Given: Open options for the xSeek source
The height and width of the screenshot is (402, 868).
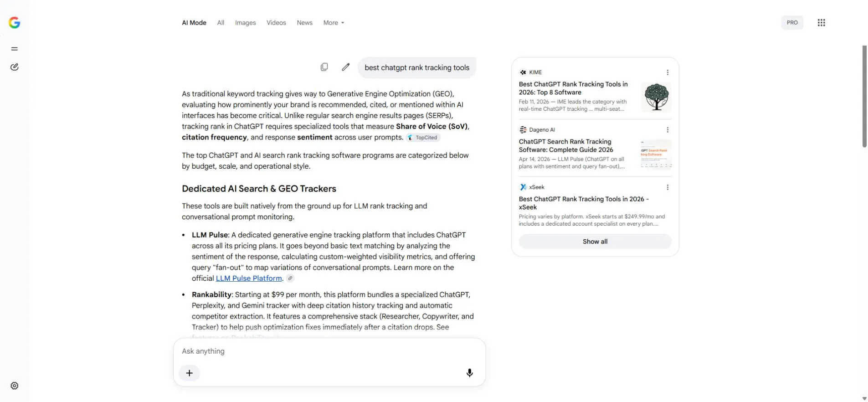Looking at the screenshot, I should (668, 187).
